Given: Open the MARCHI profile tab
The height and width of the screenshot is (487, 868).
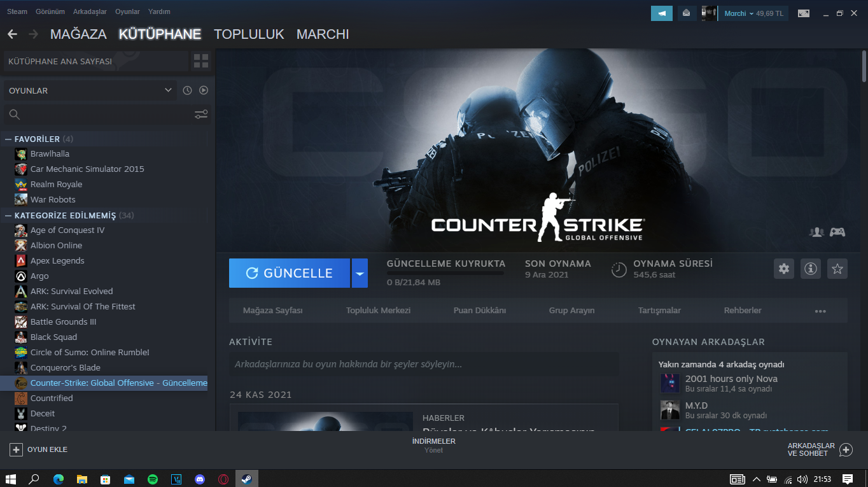Looking at the screenshot, I should 323,34.
